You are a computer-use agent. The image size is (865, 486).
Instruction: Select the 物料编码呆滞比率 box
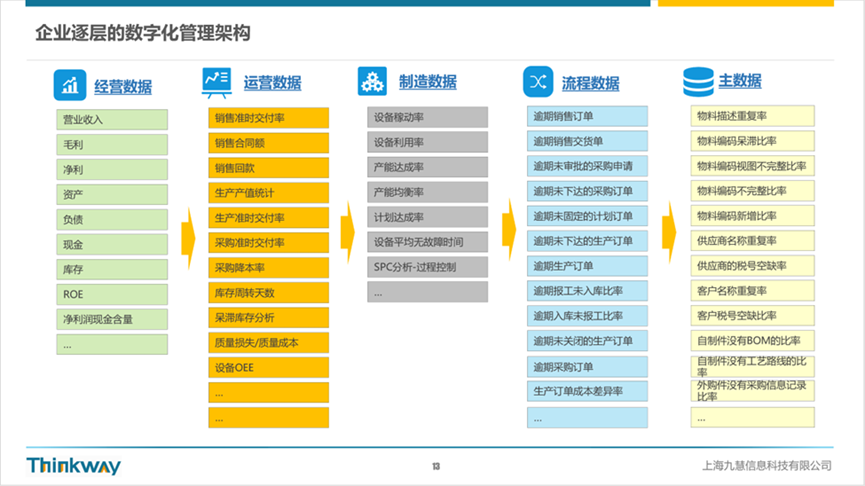pos(752,141)
